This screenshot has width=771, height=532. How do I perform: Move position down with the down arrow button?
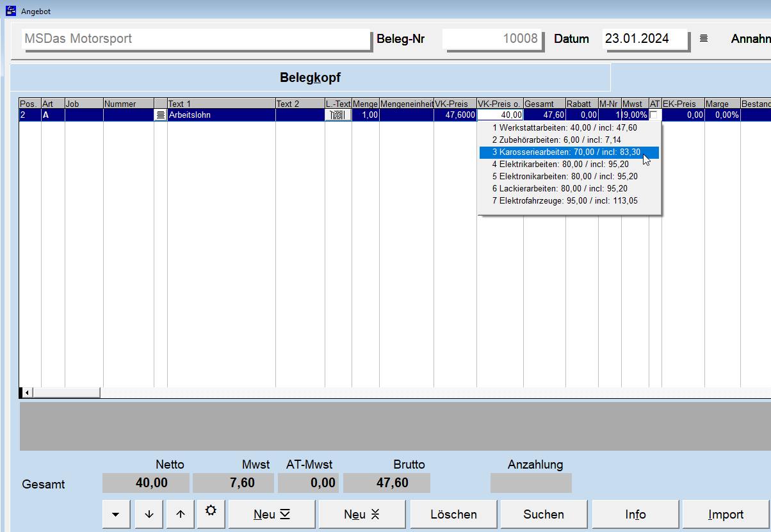(x=149, y=514)
